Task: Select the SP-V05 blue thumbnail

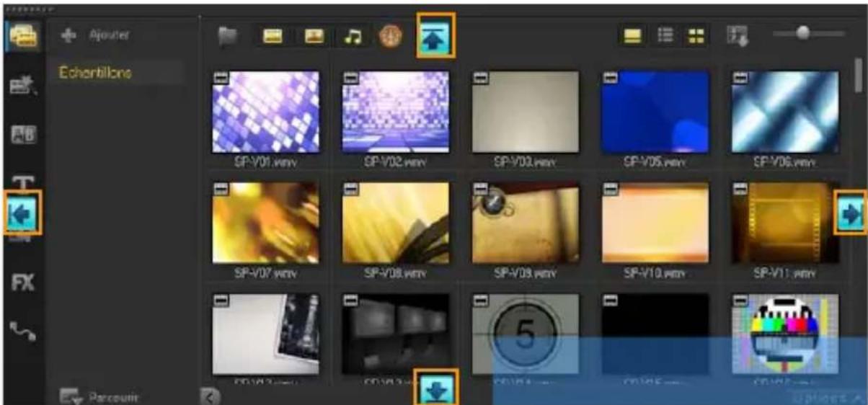Action: pos(655,112)
